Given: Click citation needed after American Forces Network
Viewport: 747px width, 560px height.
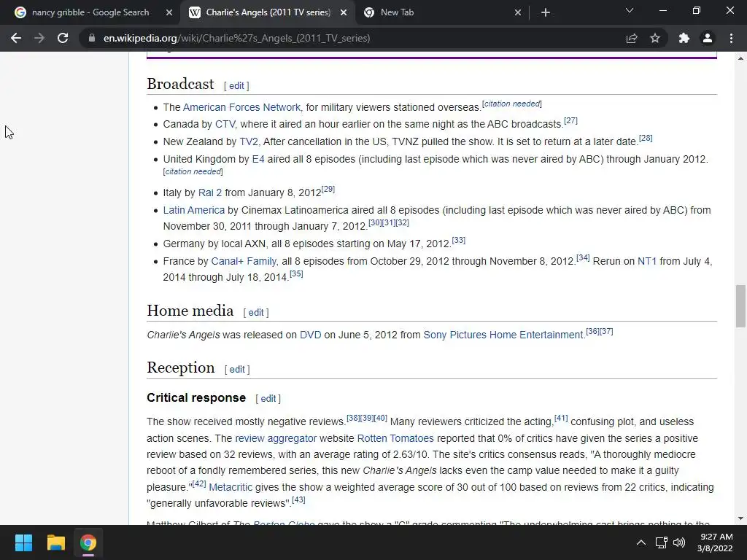Looking at the screenshot, I should (512, 104).
